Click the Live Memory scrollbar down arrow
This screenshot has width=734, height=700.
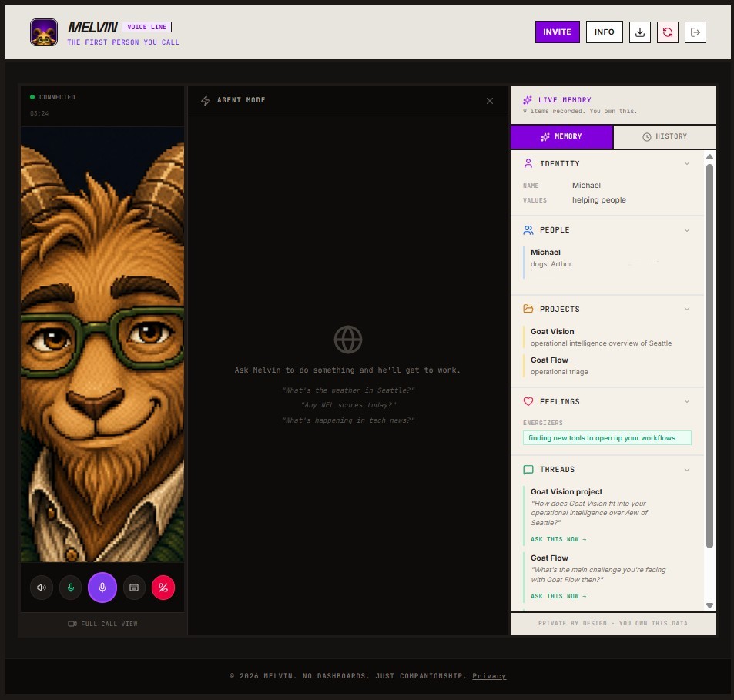(709, 605)
